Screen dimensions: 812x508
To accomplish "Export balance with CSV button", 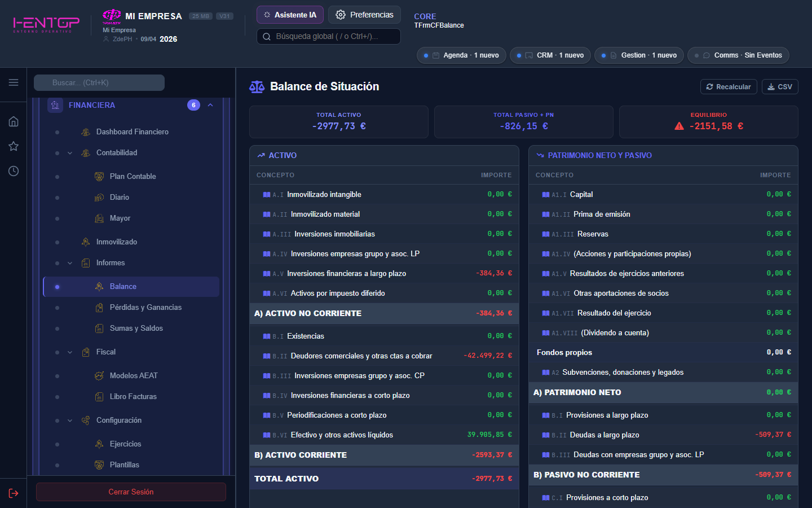I will (780, 87).
